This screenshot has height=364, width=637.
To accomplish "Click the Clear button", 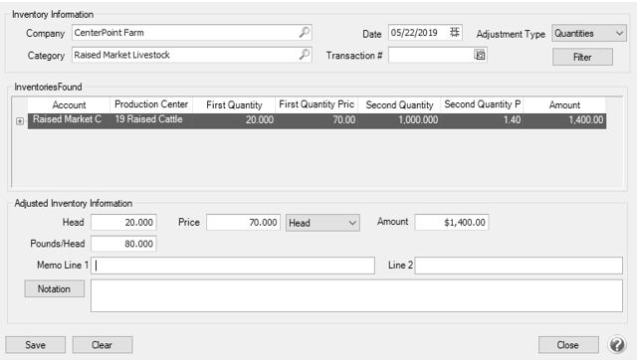I will tap(102, 345).
